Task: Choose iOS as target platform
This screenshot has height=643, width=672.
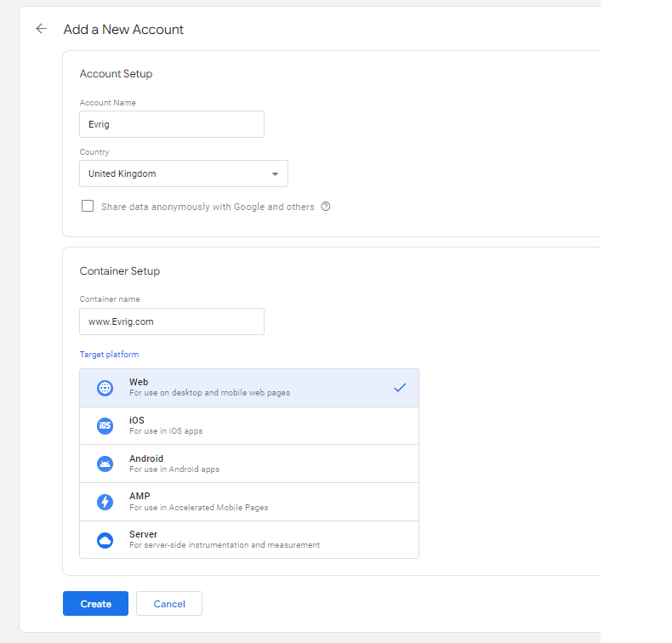Action: (248, 425)
